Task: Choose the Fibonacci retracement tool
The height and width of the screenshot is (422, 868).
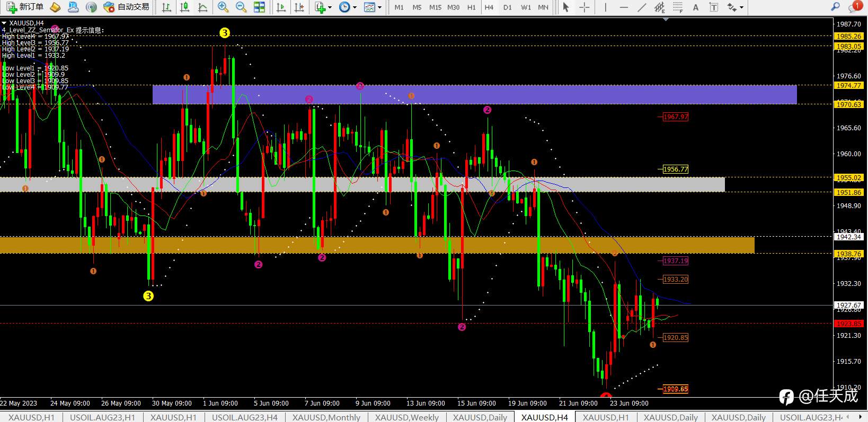Action: (x=678, y=7)
